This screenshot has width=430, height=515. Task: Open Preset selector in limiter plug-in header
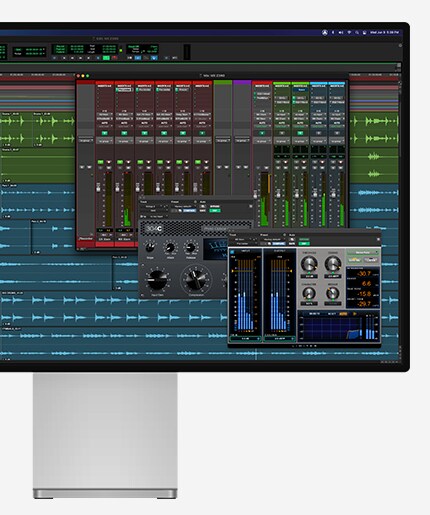[273, 239]
